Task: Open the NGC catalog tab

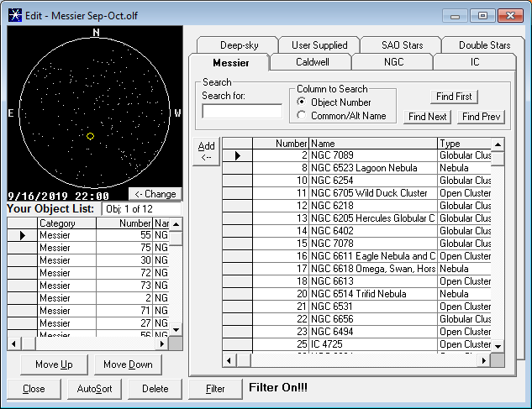Action: click(x=392, y=62)
